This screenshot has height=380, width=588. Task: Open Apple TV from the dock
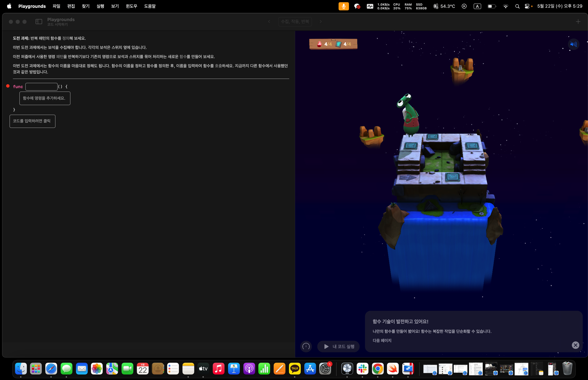point(203,369)
